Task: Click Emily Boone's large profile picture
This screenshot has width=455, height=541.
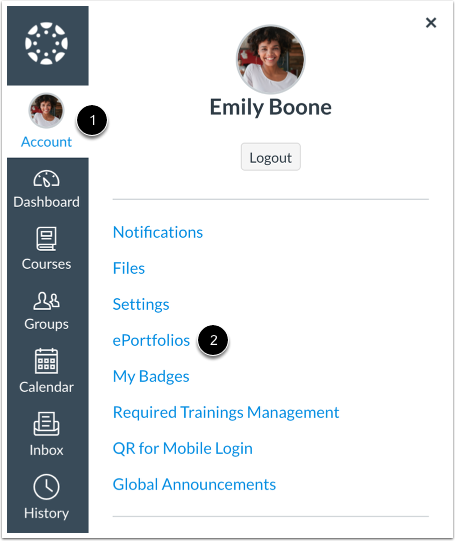Action: point(271,59)
